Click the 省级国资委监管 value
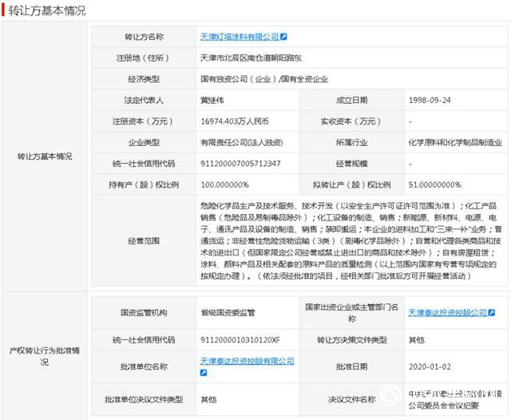 click(228, 312)
